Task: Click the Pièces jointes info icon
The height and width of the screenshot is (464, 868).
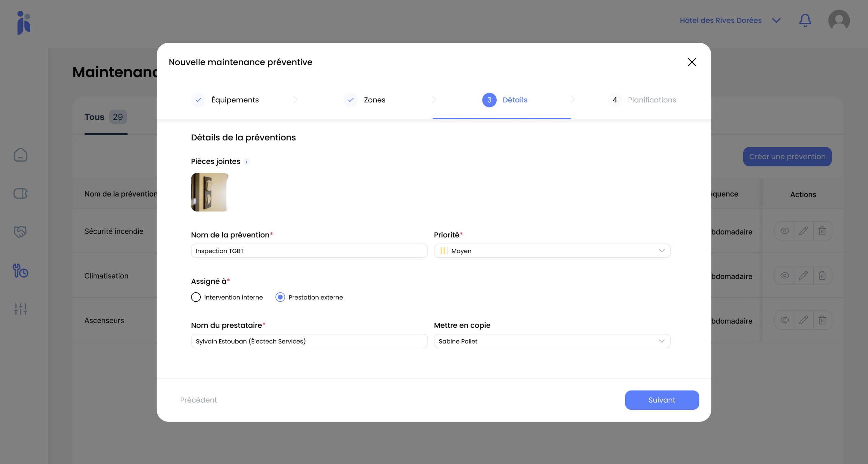Action: point(246,162)
